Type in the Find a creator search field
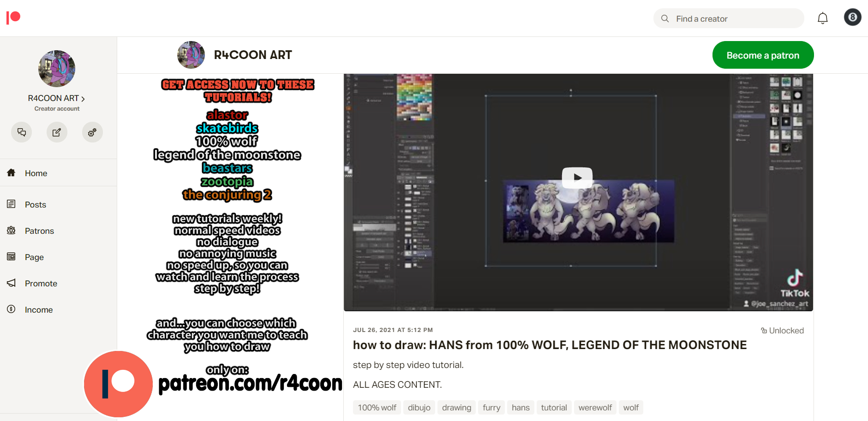Viewport: 868px width, 421px height. tap(734, 19)
